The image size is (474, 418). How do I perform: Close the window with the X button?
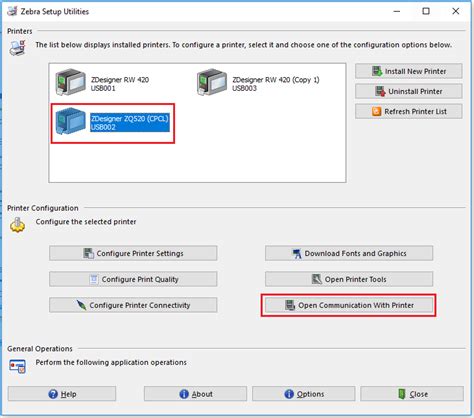456,11
